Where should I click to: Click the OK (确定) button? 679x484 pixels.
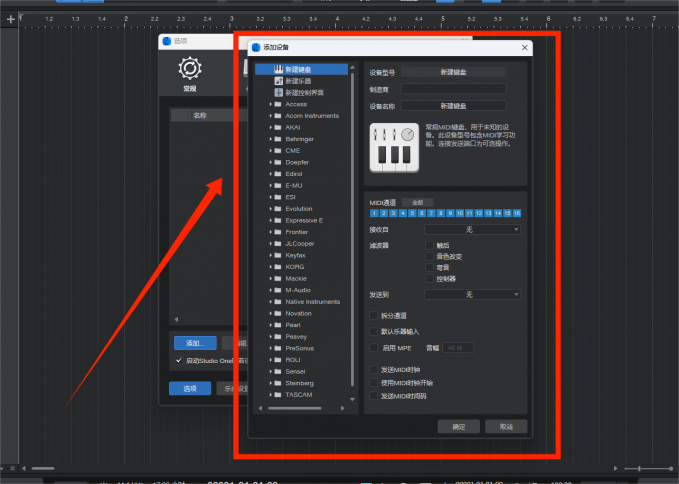459,427
